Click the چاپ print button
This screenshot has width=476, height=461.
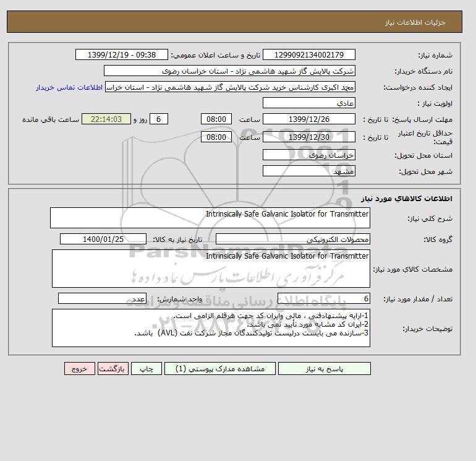click(147, 369)
